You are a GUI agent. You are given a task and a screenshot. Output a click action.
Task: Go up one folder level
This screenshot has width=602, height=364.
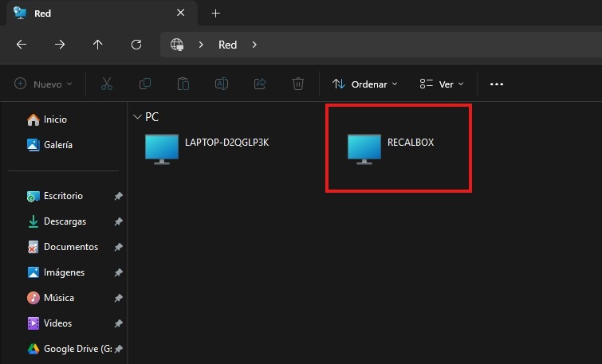98,45
